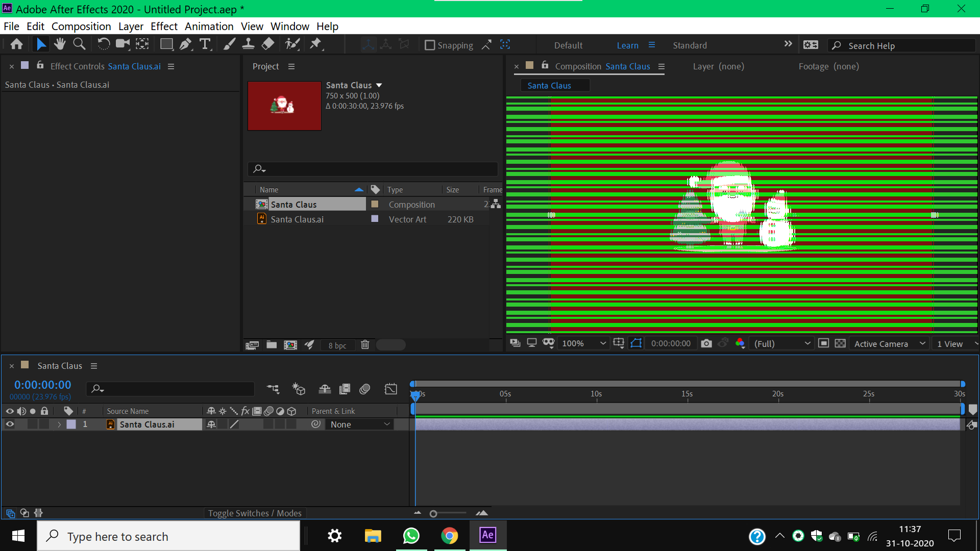Select the Clone Stamp tool

[x=248, y=44]
